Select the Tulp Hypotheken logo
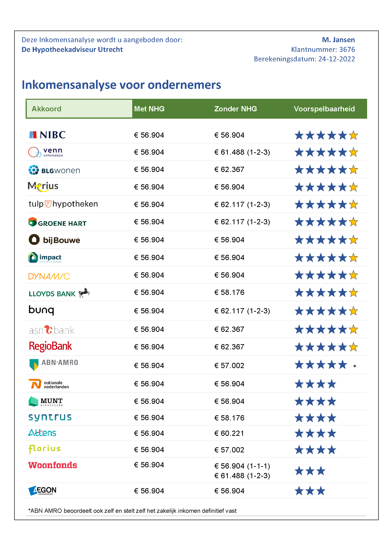Screen dimensions: 392x554 [63, 204]
